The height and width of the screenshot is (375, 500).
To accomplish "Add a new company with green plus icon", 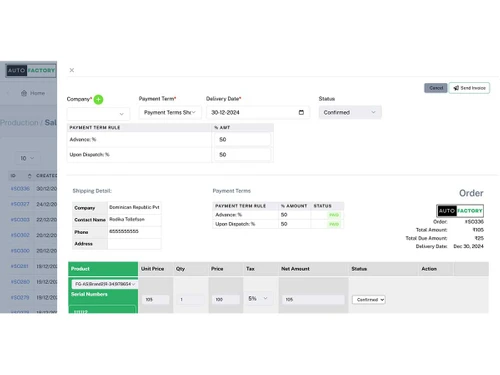I will click(98, 99).
